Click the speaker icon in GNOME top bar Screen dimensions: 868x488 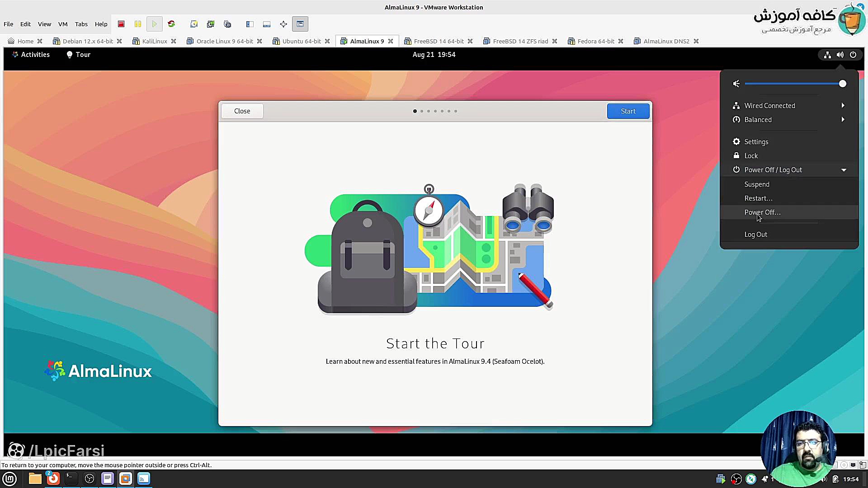pyautogui.click(x=840, y=55)
